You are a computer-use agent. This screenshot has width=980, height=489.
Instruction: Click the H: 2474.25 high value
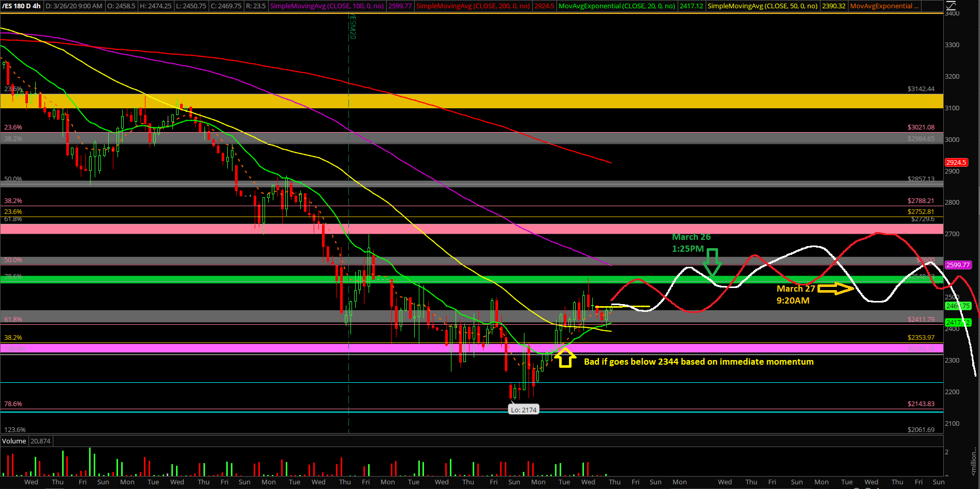(155, 6)
